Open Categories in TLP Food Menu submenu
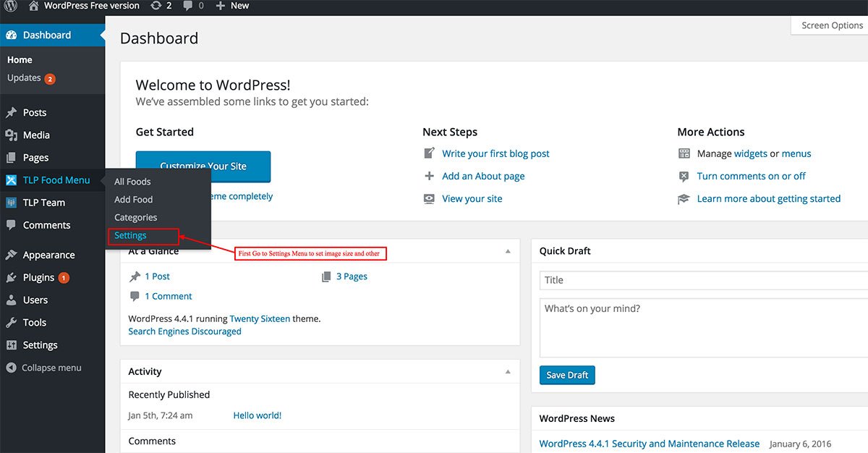Viewport: 868px width, 453px height. (136, 217)
